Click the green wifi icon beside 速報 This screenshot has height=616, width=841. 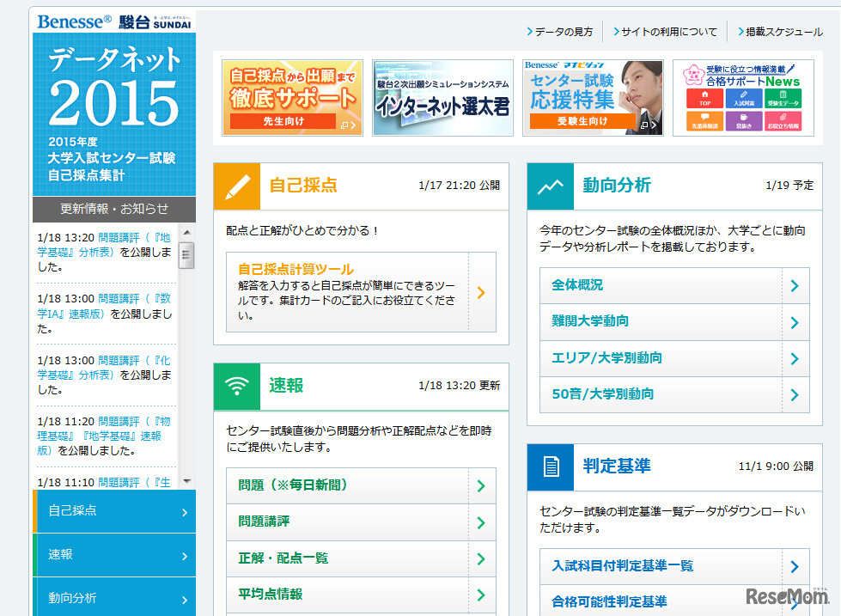[x=236, y=386]
